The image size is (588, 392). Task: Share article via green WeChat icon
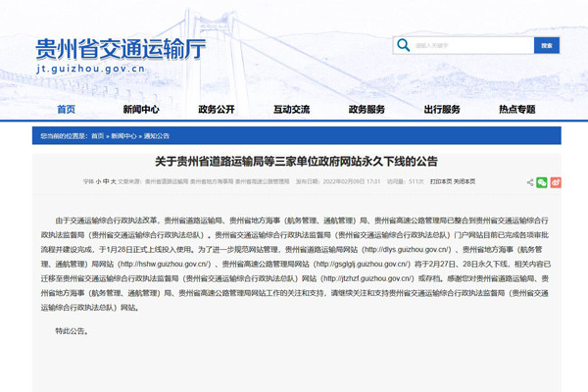(542, 182)
